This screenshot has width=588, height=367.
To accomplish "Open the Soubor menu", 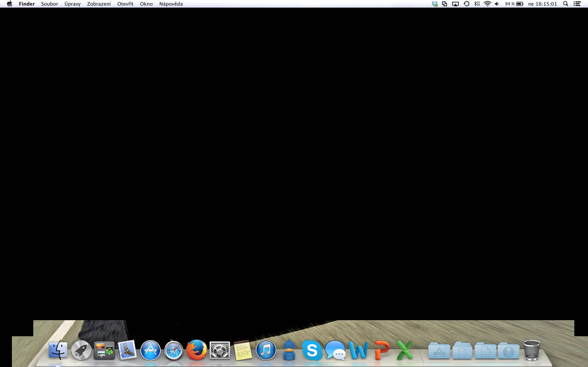I will (x=50, y=4).
